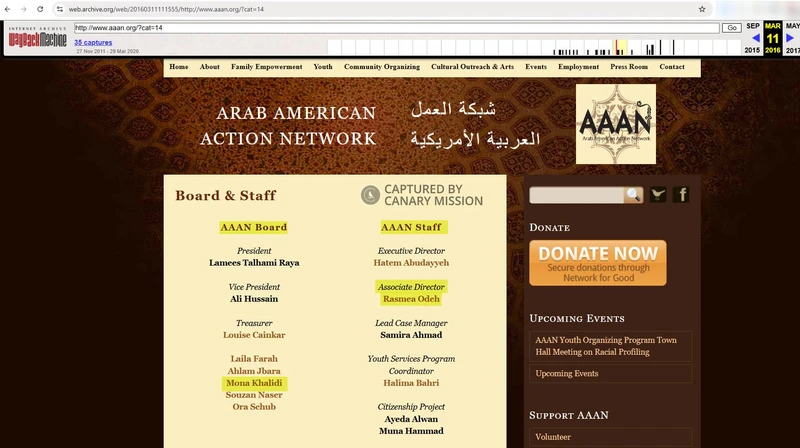Click the browser address bar URL
This screenshot has height=448, width=800.
click(166, 9)
